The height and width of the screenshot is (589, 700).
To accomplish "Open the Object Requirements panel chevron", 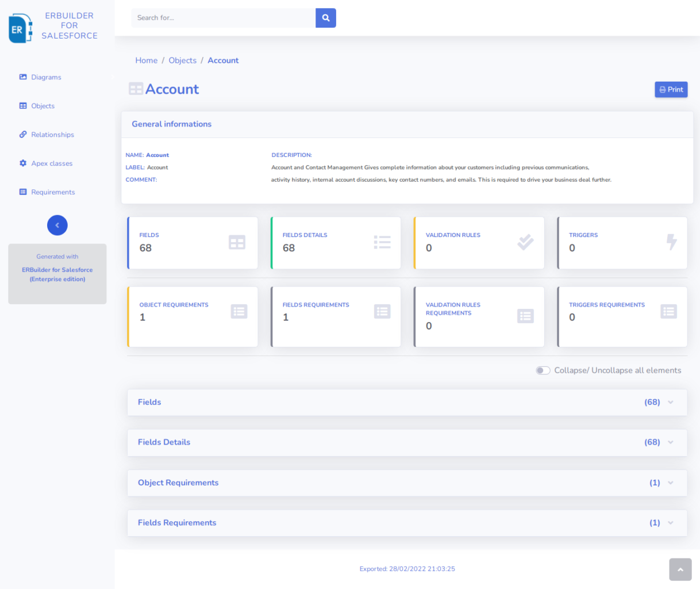I will [x=670, y=483].
